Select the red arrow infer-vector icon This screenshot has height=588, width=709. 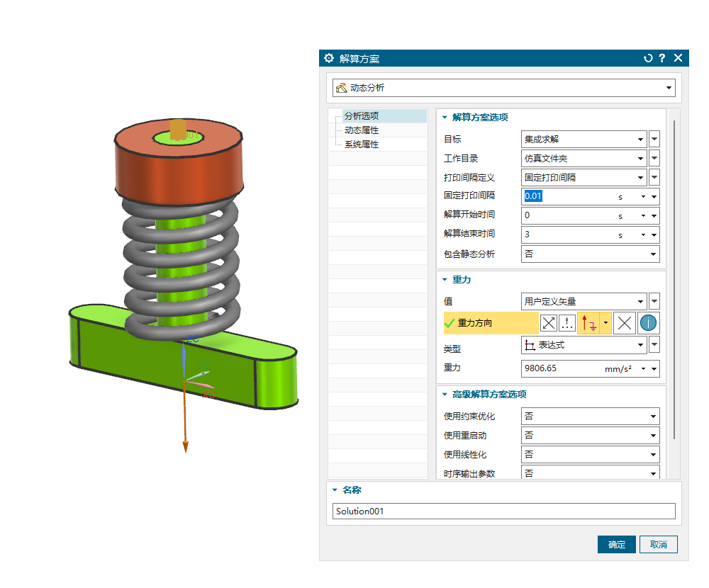pos(588,324)
